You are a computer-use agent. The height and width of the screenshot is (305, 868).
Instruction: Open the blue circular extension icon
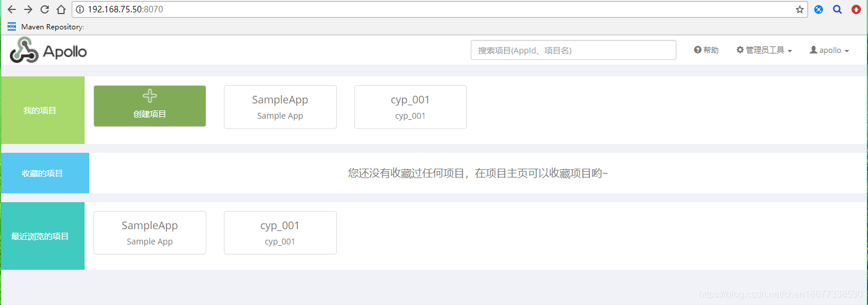point(819,9)
